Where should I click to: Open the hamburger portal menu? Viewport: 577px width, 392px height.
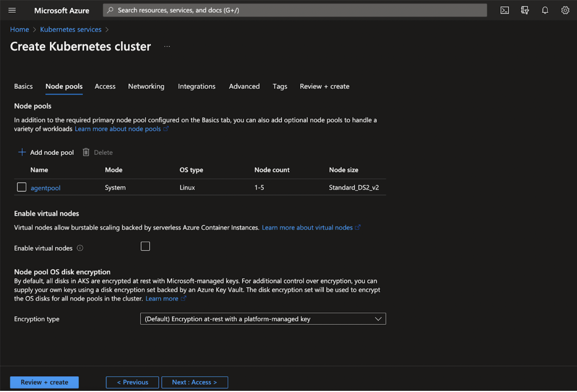pos(12,10)
